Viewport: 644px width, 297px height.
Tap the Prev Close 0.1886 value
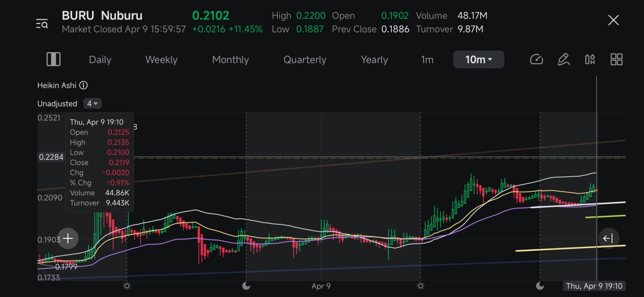[395, 29]
